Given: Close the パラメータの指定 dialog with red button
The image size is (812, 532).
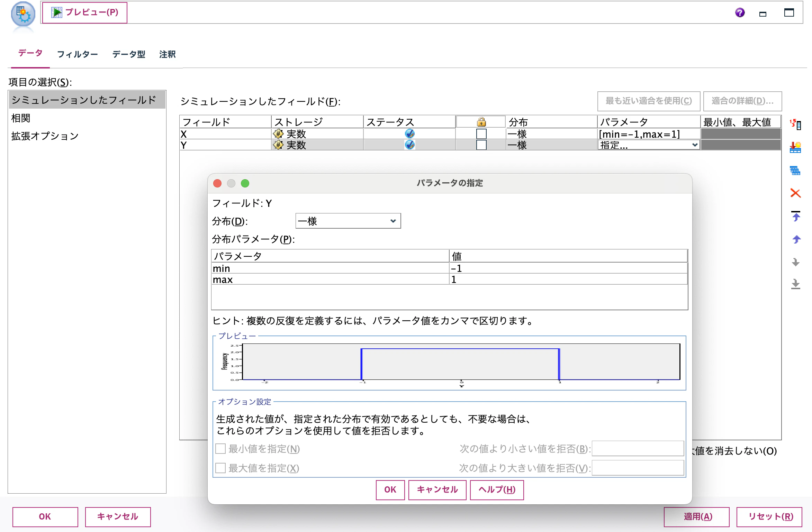Looking at the screenshot, I should 217,183.
